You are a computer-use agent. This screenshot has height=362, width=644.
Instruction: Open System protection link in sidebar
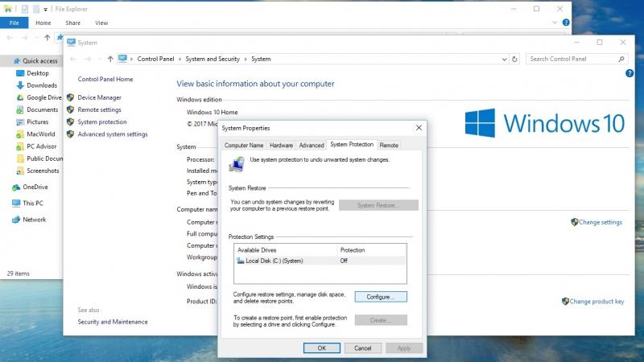point(102,122)
